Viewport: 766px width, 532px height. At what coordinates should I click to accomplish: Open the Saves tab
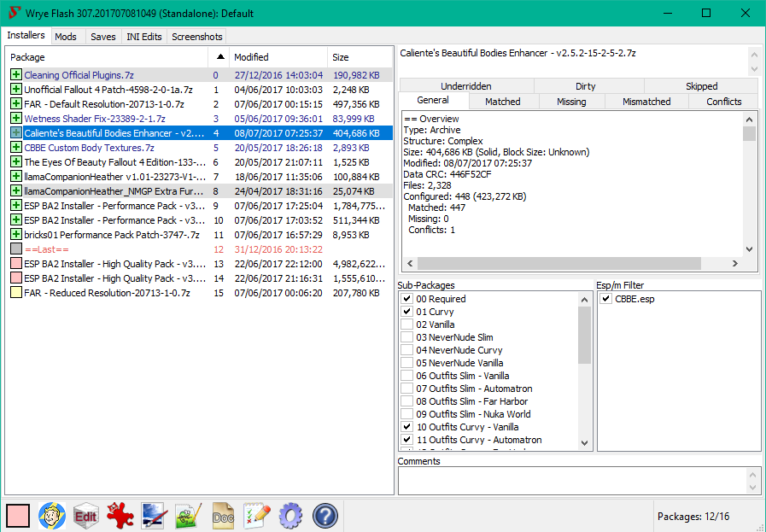[x=103, y=37]
